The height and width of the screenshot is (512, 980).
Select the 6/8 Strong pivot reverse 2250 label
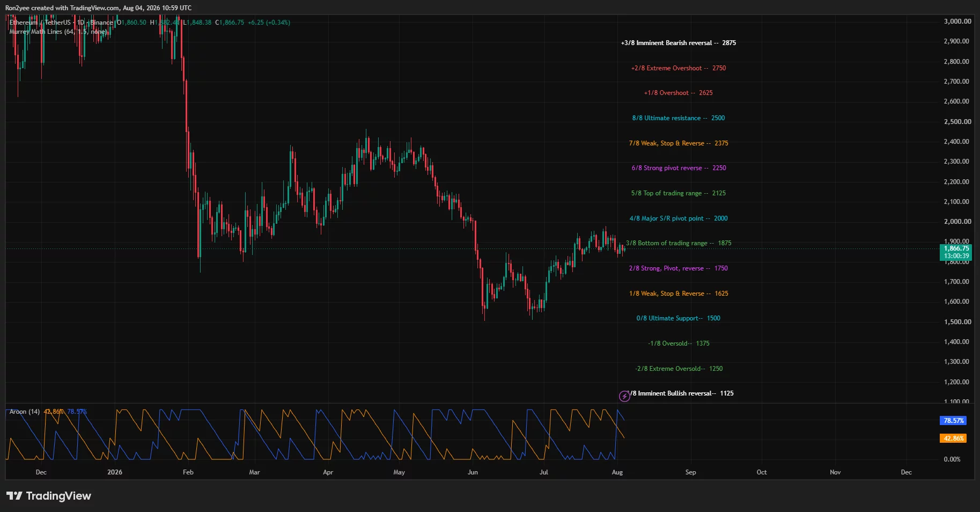679,168
